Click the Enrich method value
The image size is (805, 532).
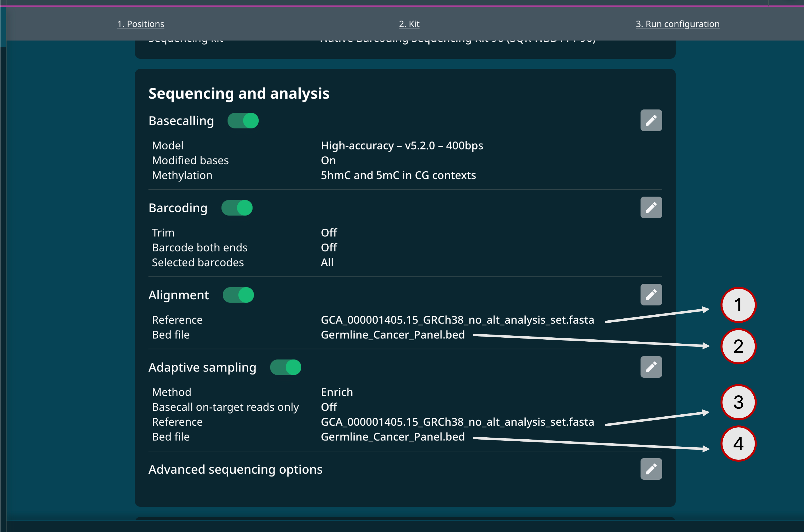337,392
